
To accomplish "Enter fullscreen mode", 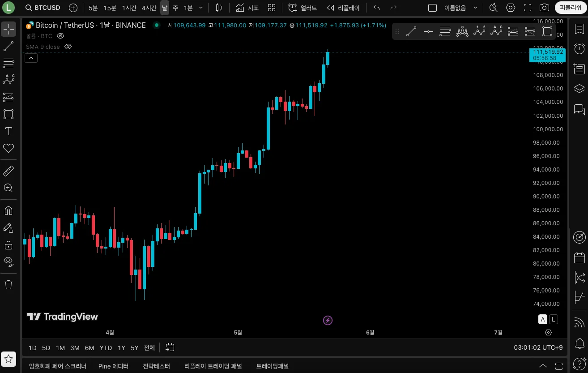I will tap(528, 8).
